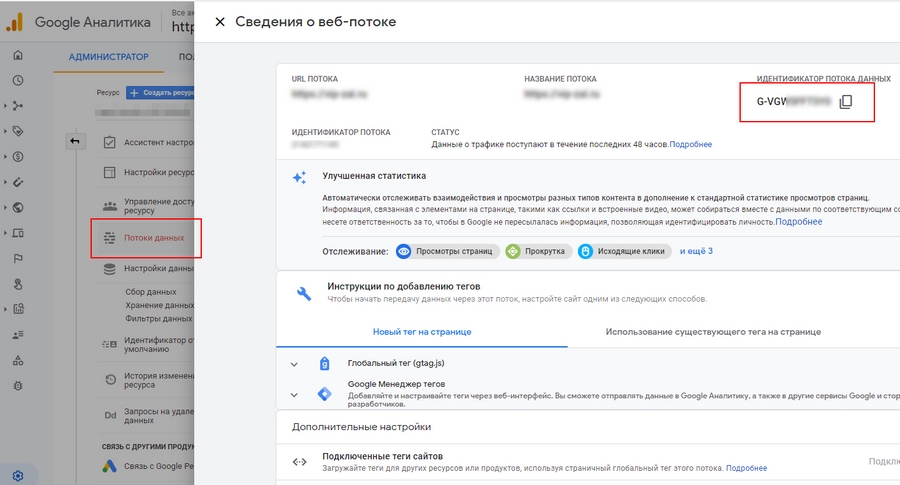This screenshot has height=485, width=900.
Task: Expand the monetization section arrow
Action: click(x=5, y=157)
